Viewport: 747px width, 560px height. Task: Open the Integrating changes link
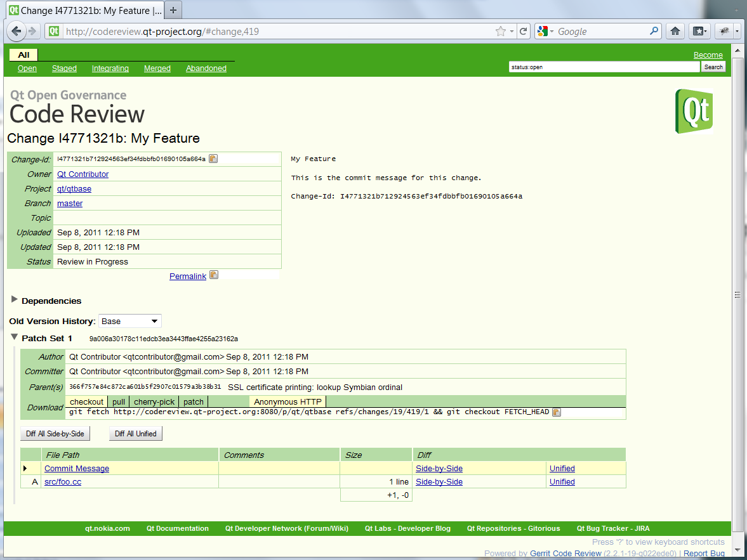[x=110, y=68]
